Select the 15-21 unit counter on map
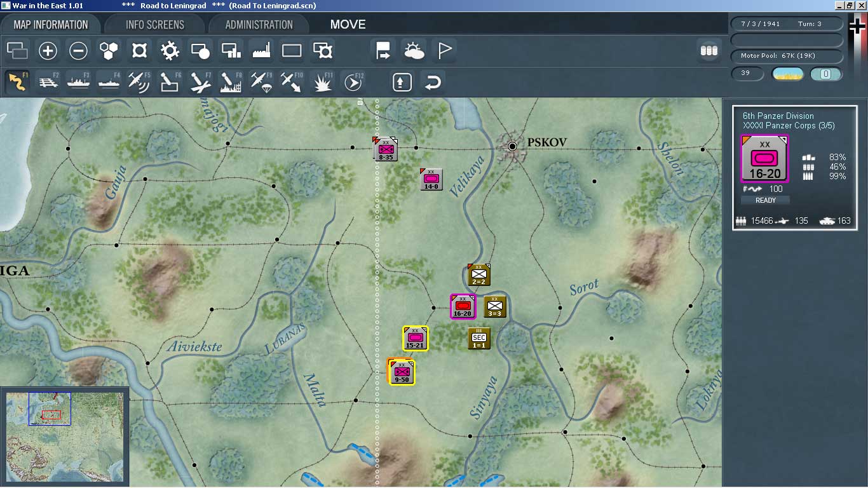 415,338
